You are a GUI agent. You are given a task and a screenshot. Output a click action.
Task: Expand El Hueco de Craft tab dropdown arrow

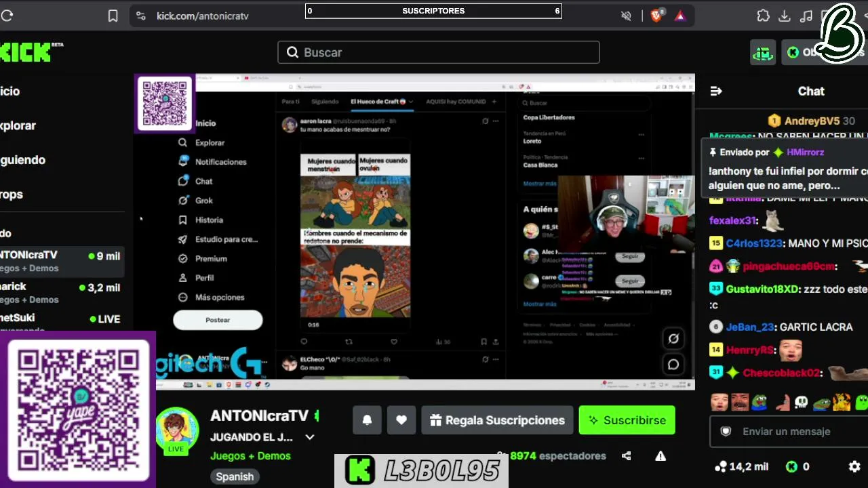[411, 102]
